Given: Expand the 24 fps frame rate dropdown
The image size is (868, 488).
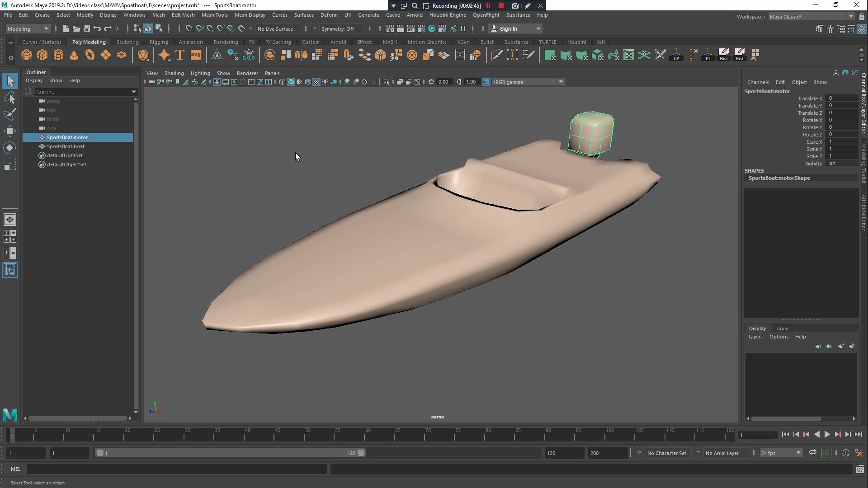Looking at the screenshot, I should (798, 453).
